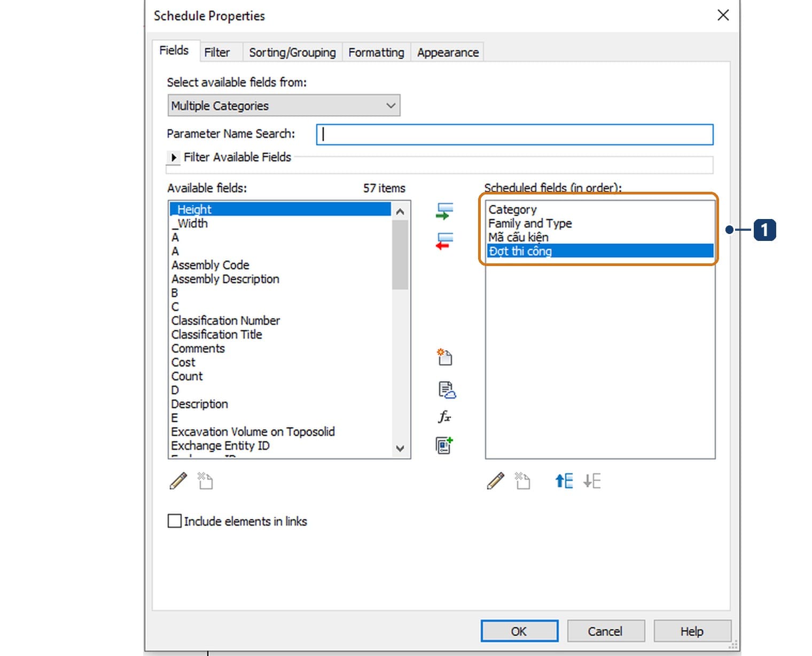Open the Sorting/Grouping tab
Image resolution: width=812 pixels, height=656 pixels.
coord(292,52)
